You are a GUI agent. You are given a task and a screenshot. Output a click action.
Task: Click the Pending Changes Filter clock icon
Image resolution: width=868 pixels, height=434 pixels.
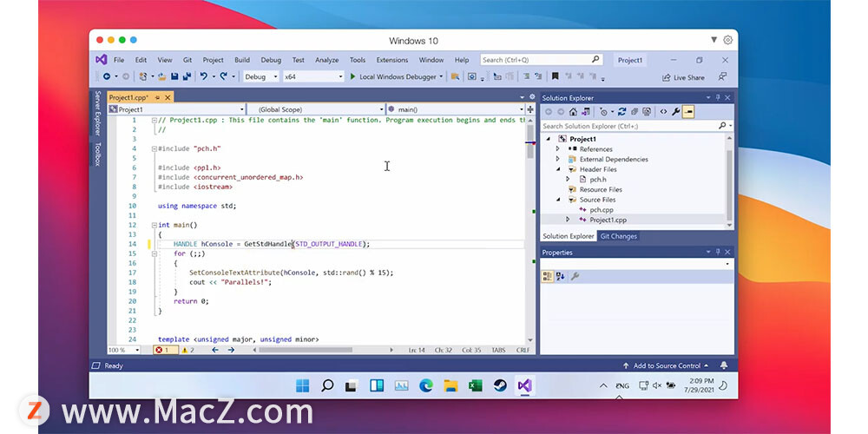603,112
